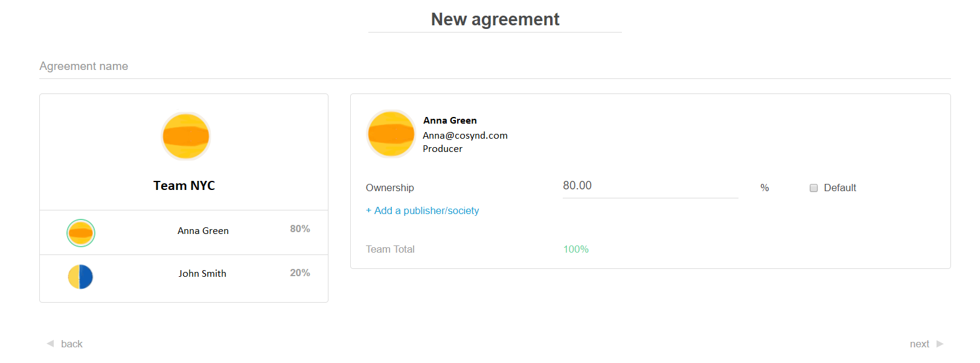Viewport: 980px width, 363px height.
Task: Click the New agreement heading
Action: pyautogui.click(x=495, y=19)
